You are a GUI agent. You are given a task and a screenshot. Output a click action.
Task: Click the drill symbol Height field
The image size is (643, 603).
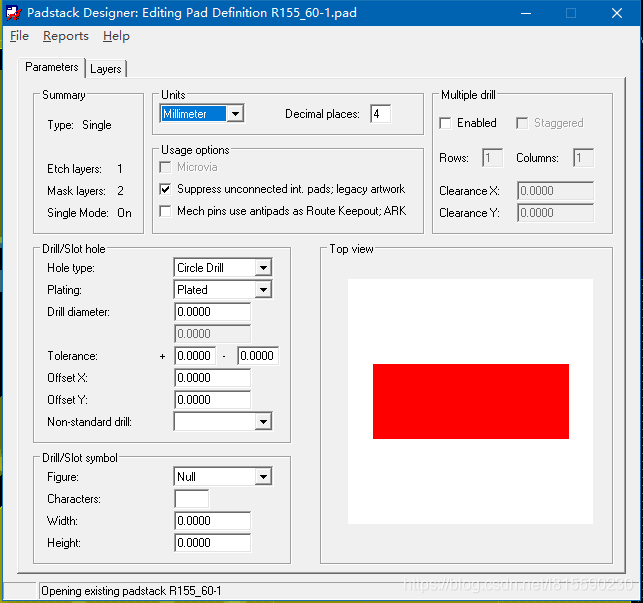[x=212, y=543]
